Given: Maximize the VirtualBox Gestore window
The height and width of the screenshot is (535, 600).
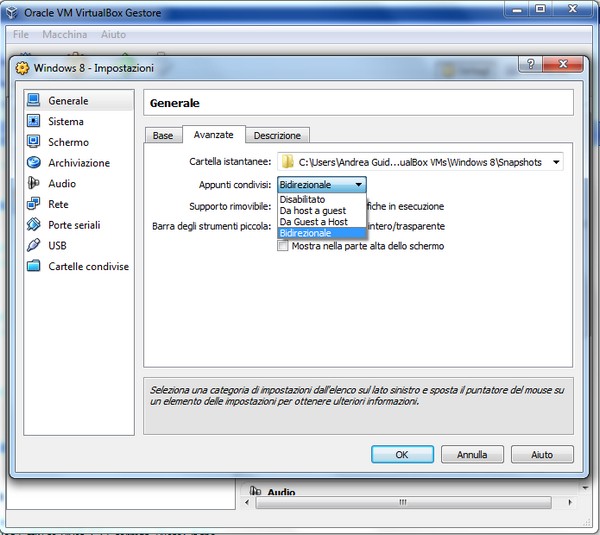Looking at the screenshot, I should pyautogui.click(x=540, y=10).
